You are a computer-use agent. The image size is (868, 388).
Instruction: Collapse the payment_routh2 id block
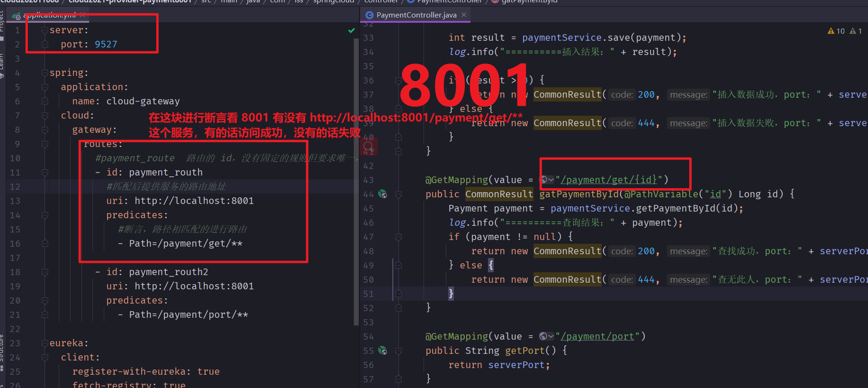click(x=45, y=272)
